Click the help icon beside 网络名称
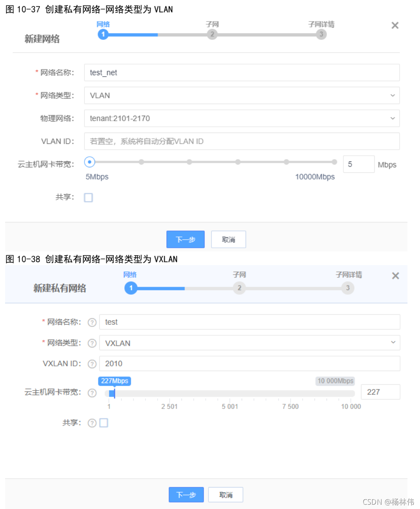The image size is (420, 509). tap(92, 322)
